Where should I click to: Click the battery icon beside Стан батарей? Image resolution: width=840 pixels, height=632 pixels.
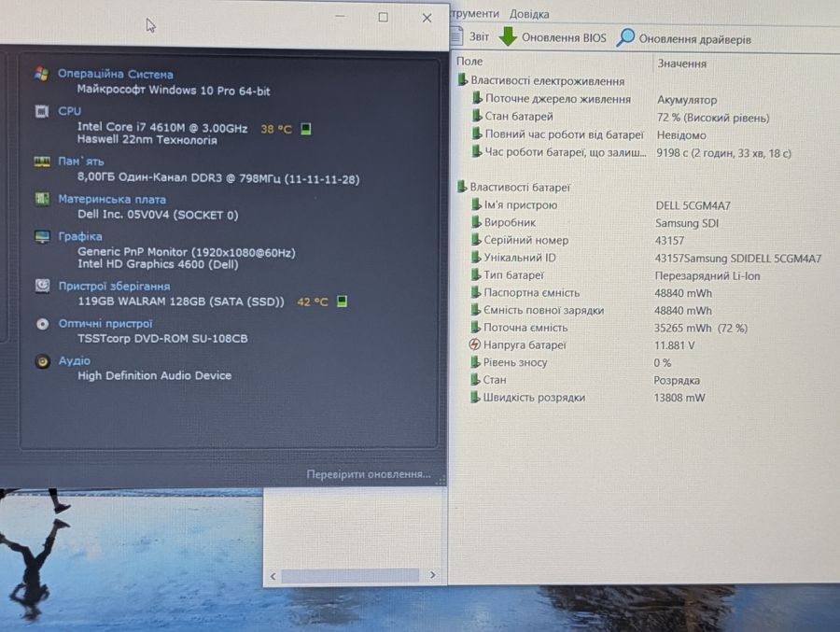tap(477, 116)
